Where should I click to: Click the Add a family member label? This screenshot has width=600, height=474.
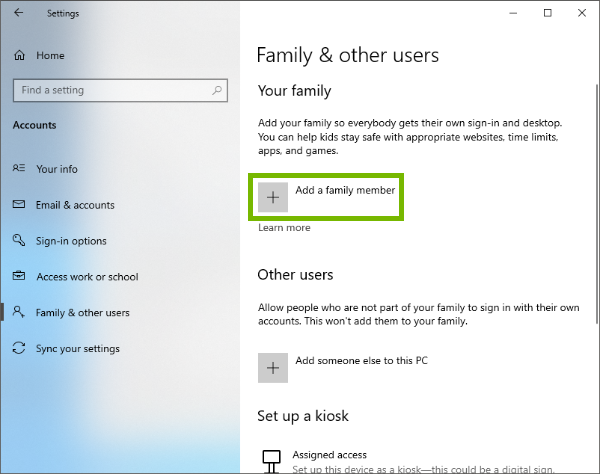[345, 190]
